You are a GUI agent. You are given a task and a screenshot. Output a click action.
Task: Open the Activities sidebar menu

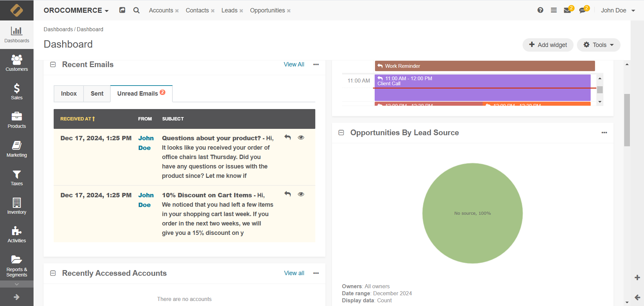pos(17,235)
